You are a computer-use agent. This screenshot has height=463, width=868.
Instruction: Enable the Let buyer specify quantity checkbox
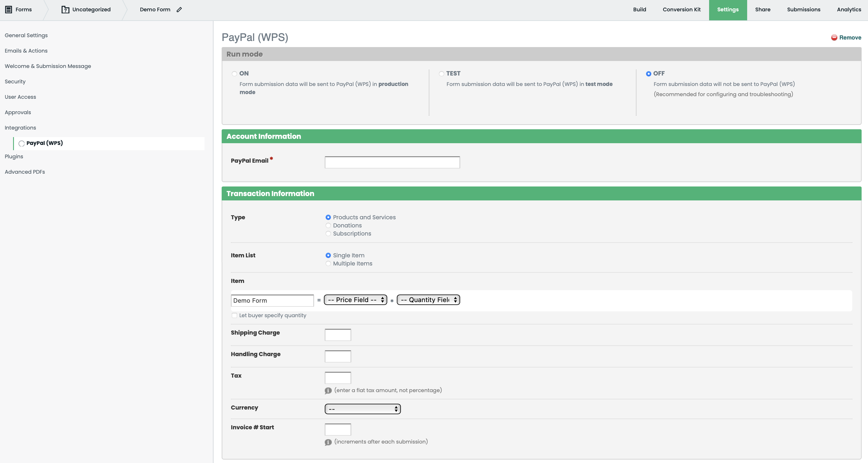point(234,315)
